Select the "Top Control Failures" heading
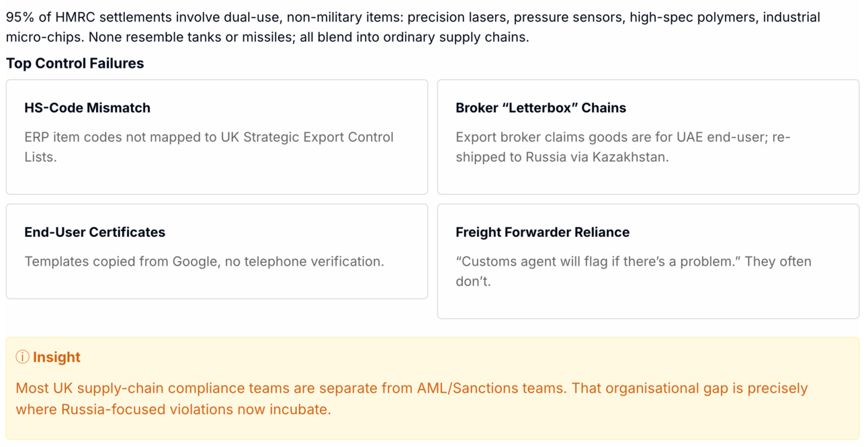 point(75,63)
